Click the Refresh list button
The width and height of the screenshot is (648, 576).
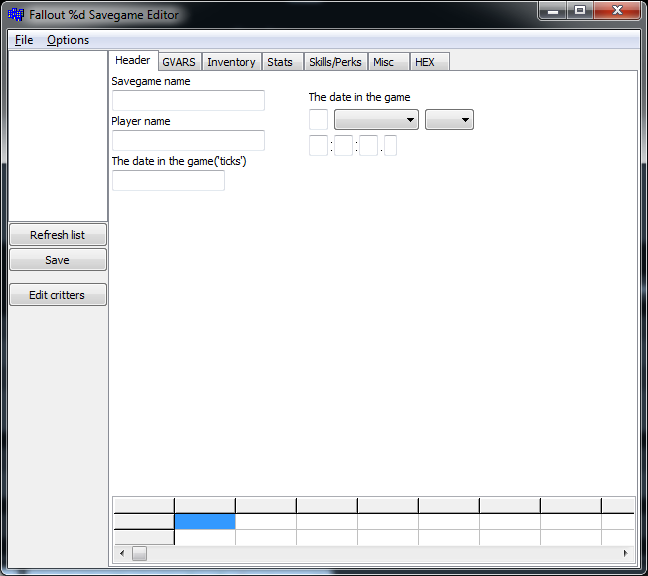click(58, 235)
